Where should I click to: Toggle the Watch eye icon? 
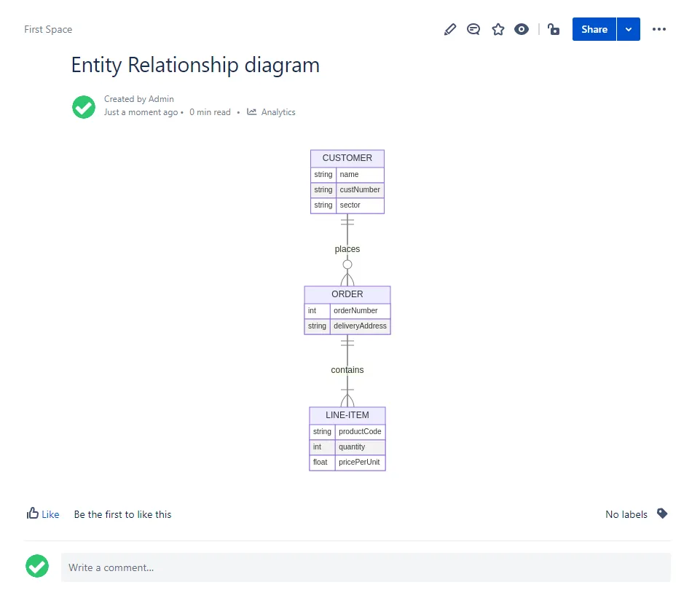[x=521, y=29]
